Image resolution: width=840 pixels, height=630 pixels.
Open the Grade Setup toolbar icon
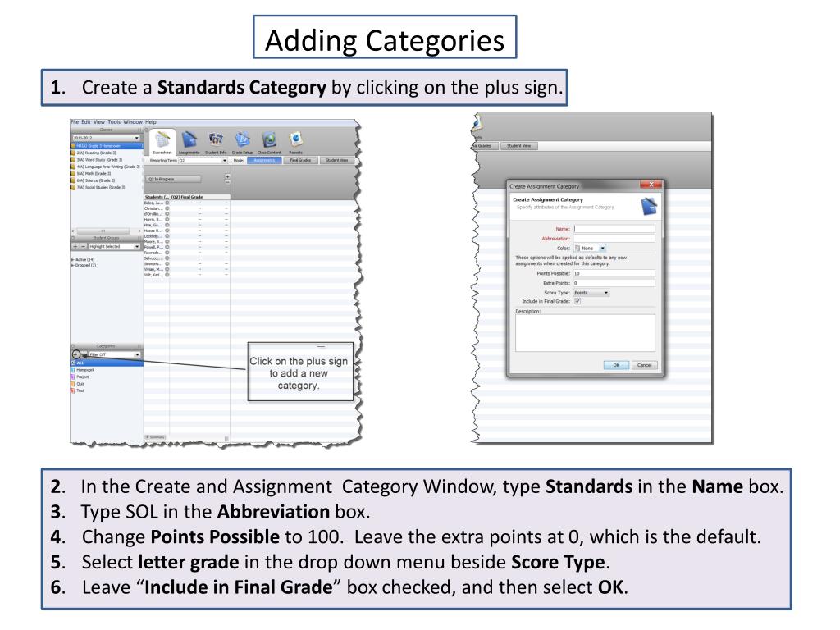(242, 140)
